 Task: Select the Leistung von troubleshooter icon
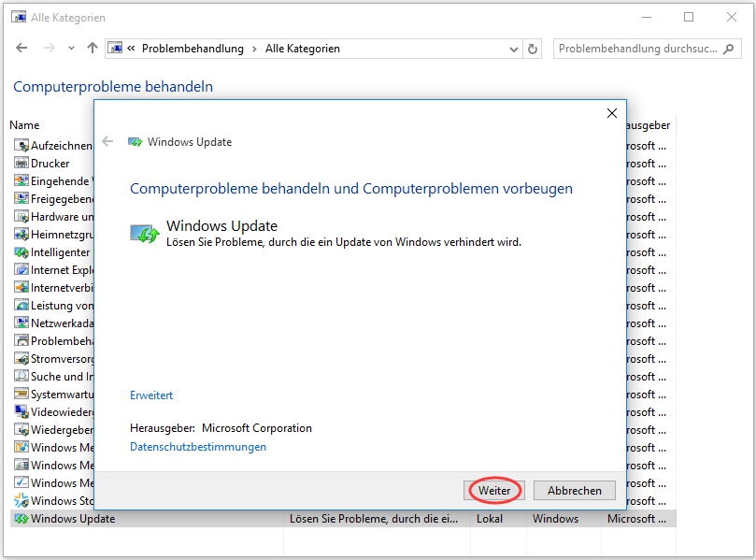[21, 306]
